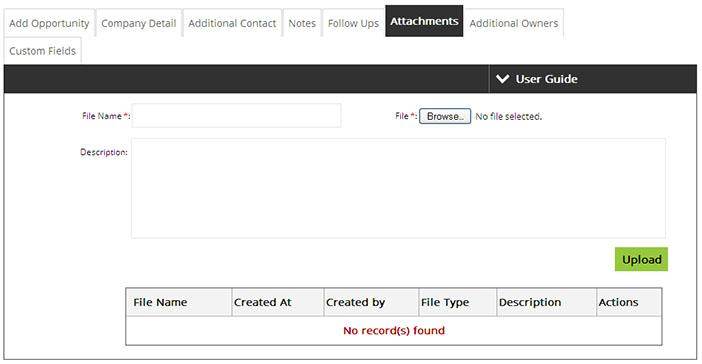Focus the Description text area

[x=398, y=188]
